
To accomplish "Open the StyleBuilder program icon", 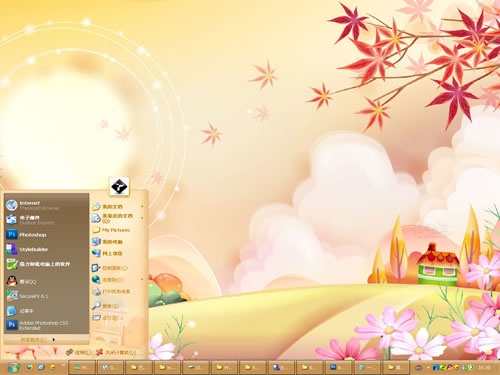I will (x=12, y=249).
